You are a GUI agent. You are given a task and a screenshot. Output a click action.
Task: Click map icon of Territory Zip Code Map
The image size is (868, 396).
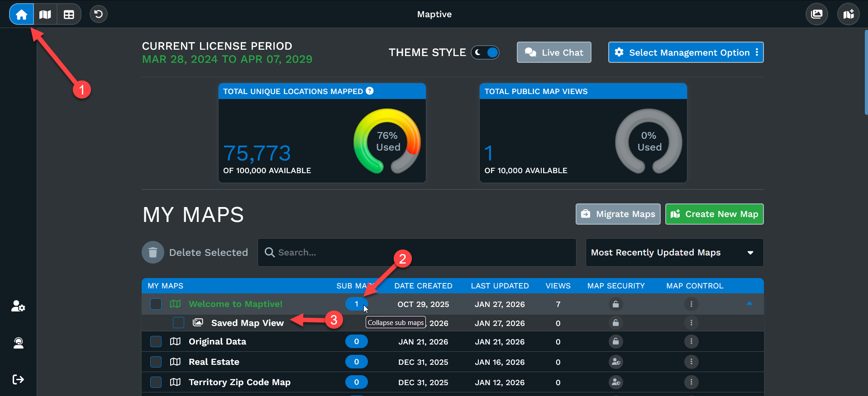[175, 382]
